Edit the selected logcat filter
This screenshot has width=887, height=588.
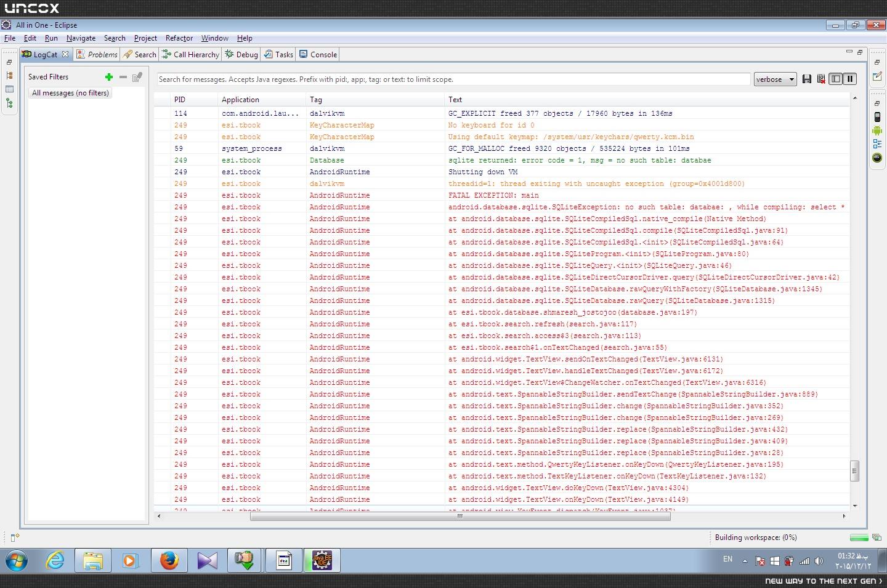pos(137,77)
